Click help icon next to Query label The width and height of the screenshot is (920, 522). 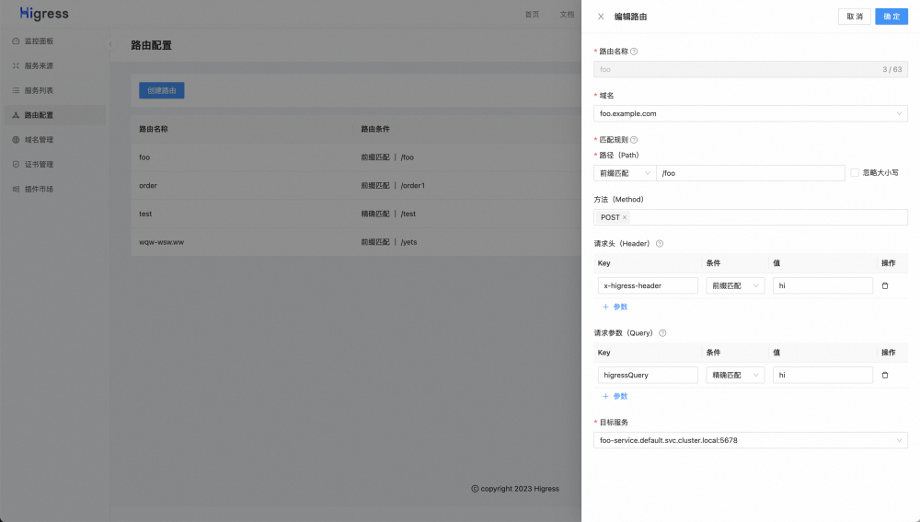662,333
